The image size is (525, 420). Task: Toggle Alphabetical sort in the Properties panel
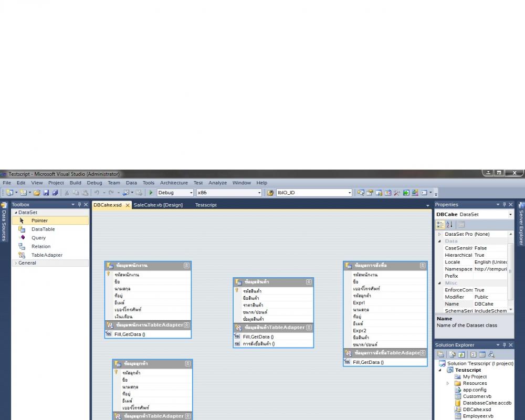coord(449,225)
